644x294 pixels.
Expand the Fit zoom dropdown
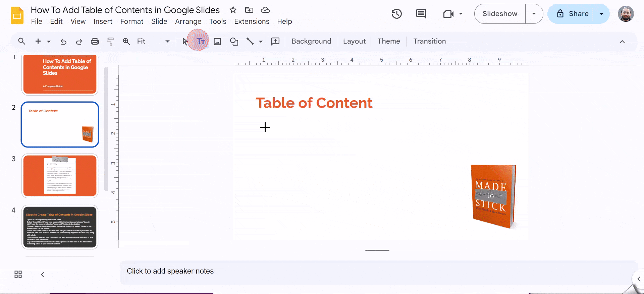167,42
